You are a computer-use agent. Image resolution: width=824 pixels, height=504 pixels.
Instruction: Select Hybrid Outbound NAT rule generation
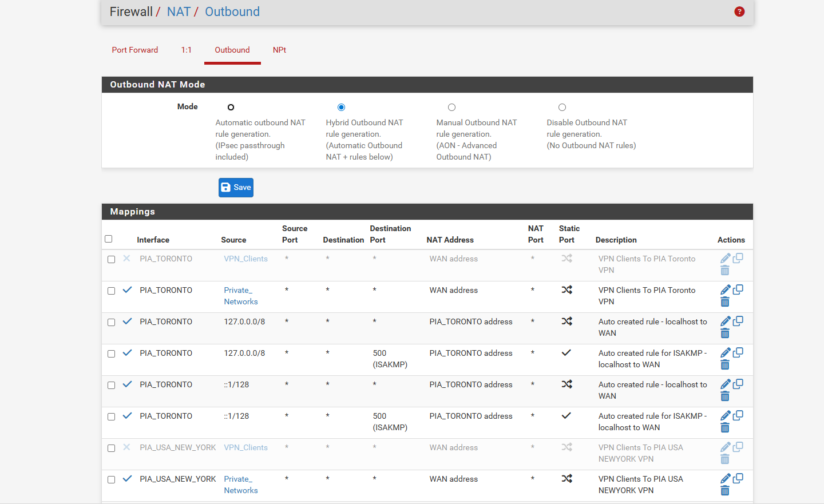[341, 108]
